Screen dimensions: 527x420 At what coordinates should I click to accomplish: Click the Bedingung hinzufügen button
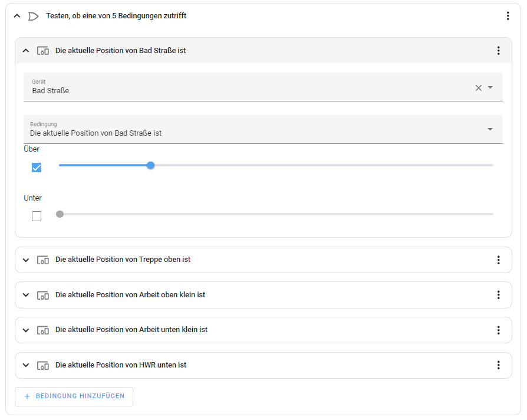point(74,396)
